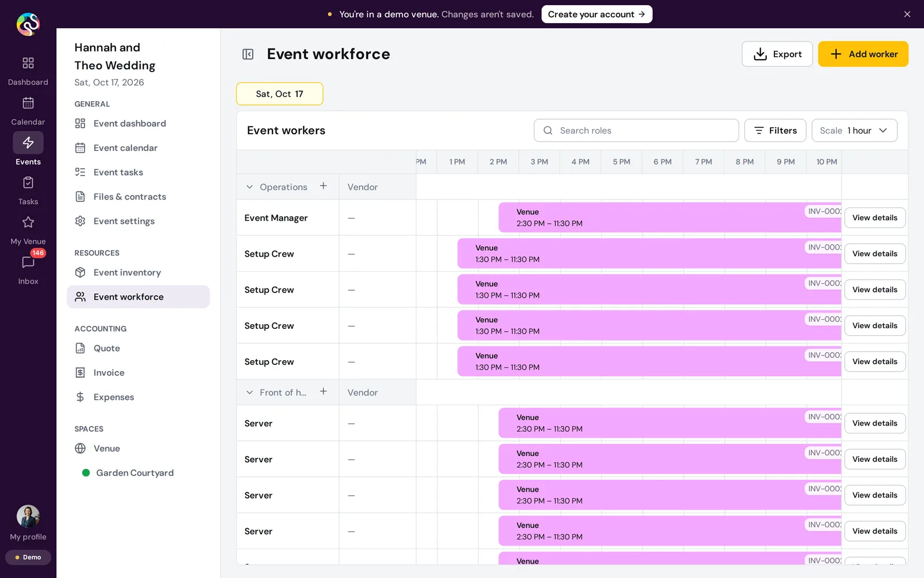This screenshot has height=578, width=924.
Task: View details for second Server row
Action: 875,459
